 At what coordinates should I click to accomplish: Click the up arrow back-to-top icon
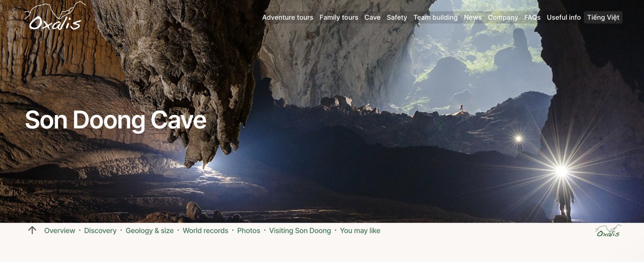click(x=32, y=230)
